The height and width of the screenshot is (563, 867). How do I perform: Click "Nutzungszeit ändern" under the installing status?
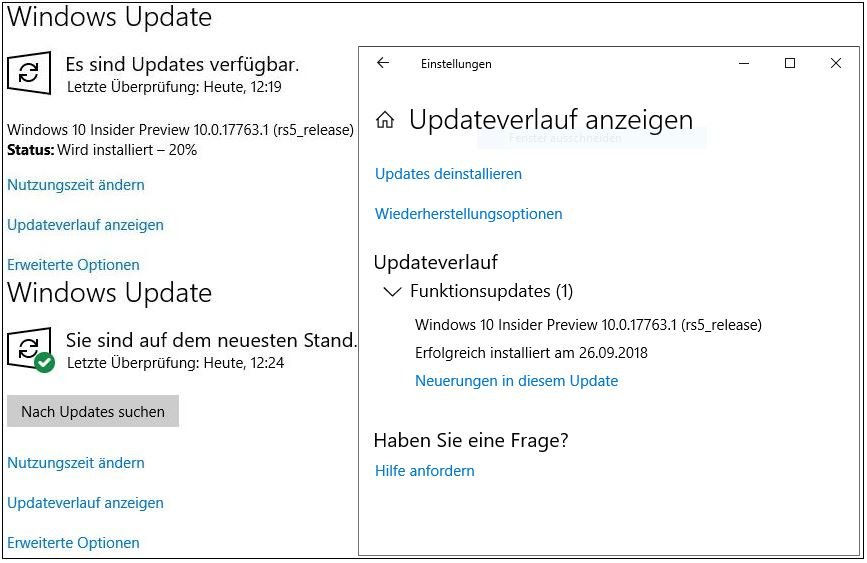click(76, 185)
